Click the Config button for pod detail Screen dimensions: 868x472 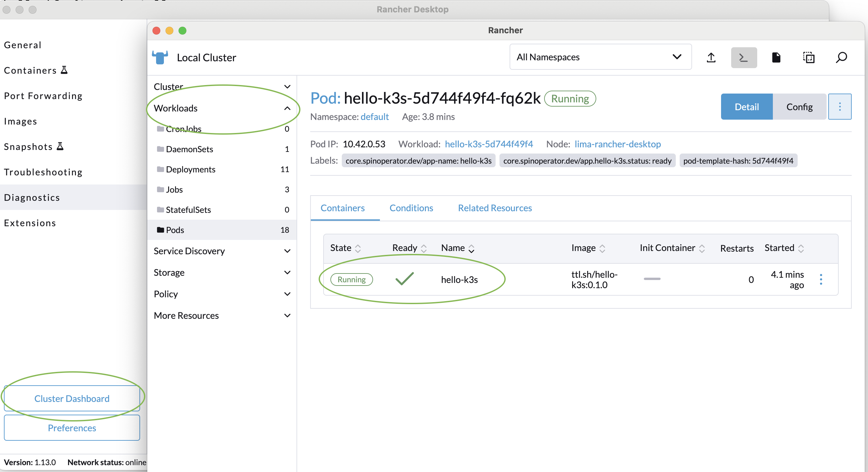(799, 107)
